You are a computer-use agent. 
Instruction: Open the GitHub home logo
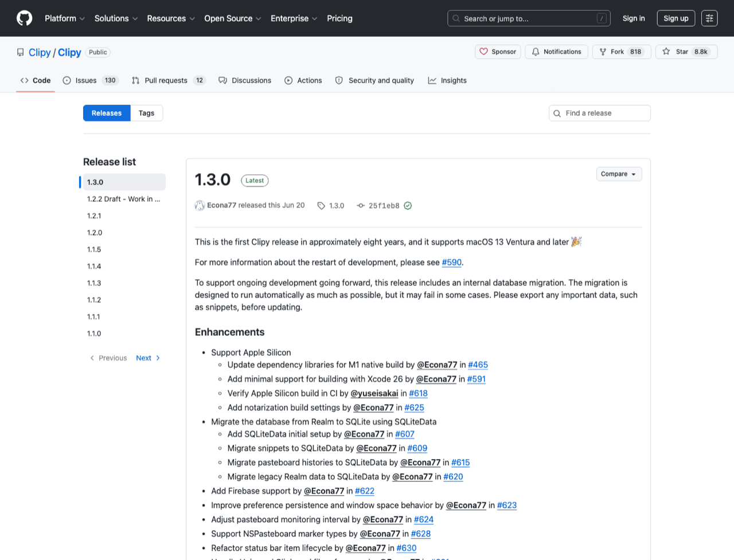click(24, 18)
